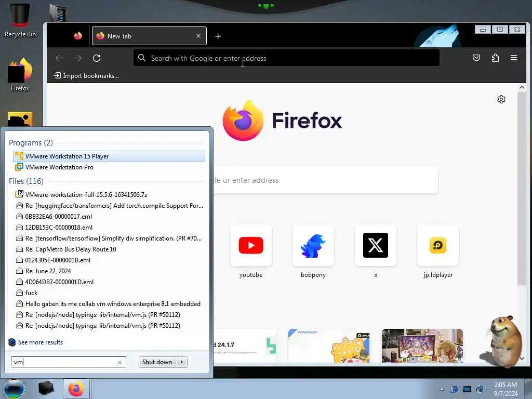Click the Firefox View pinned tab icon
532x399 pixels.
[x=78, y=36]
